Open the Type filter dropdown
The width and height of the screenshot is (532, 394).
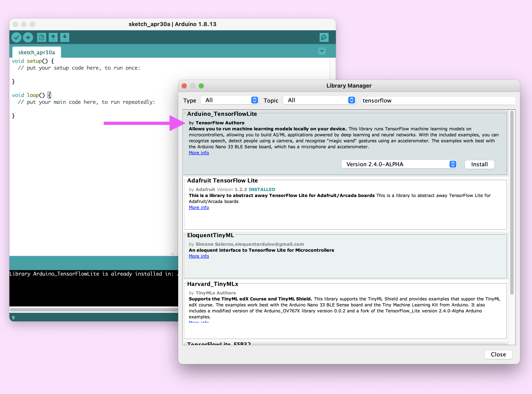(x=229, y=100)
